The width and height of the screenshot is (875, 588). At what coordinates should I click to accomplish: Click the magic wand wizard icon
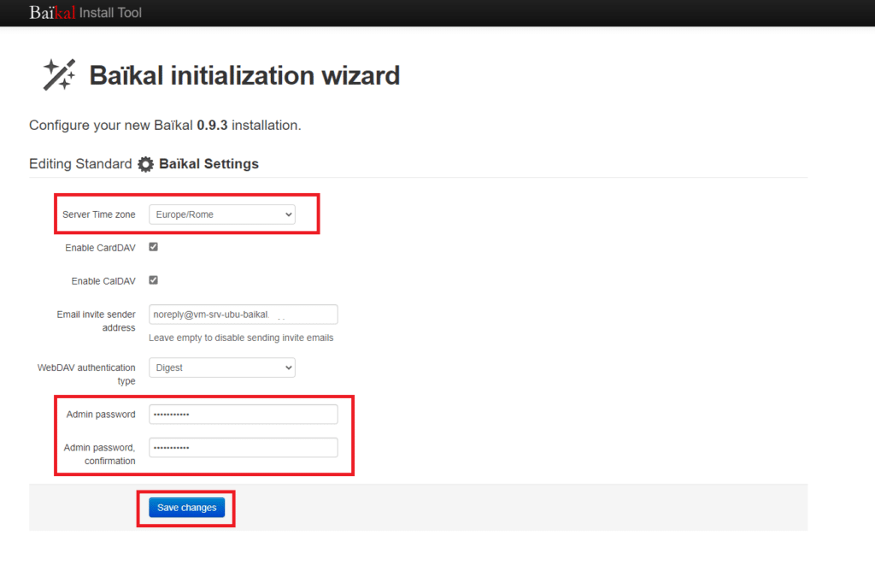[59, 75]
